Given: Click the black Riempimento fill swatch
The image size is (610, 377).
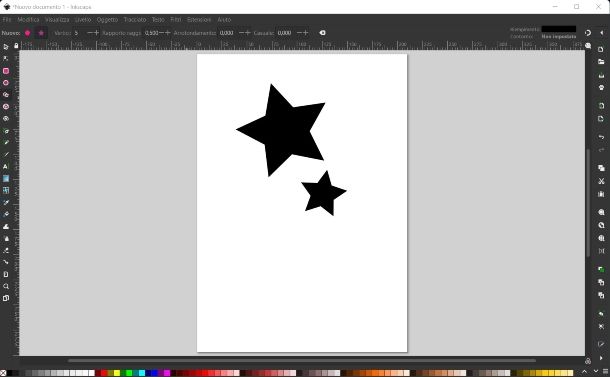Looking at the screenshot, I should [559, 29].
